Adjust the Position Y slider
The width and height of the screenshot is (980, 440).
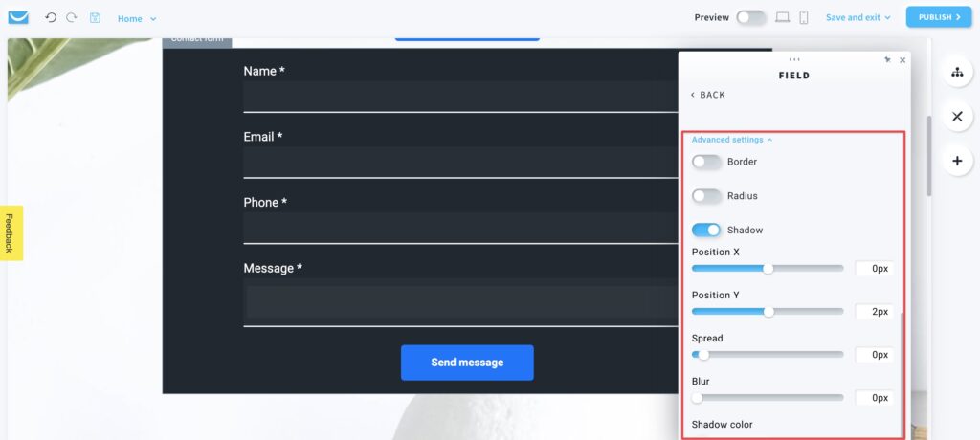pyautogui.click(x=768, y=311)
